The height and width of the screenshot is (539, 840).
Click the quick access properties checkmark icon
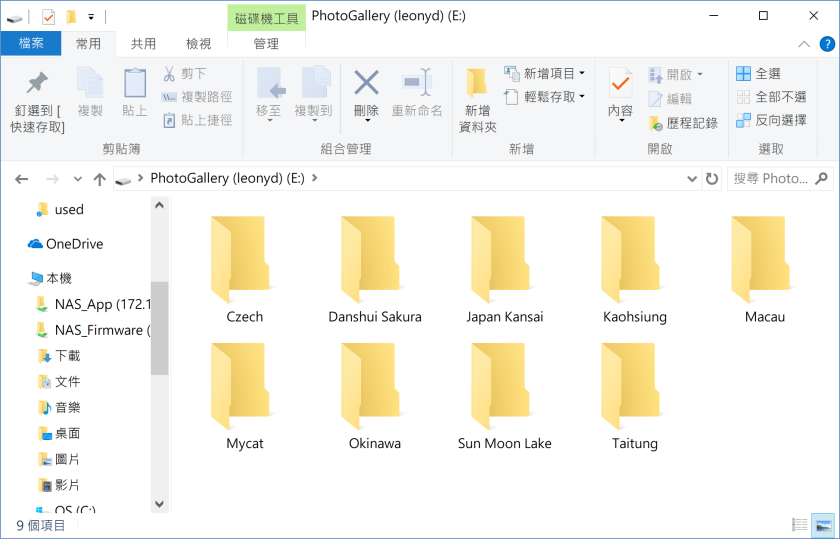(x=49, y=18)
